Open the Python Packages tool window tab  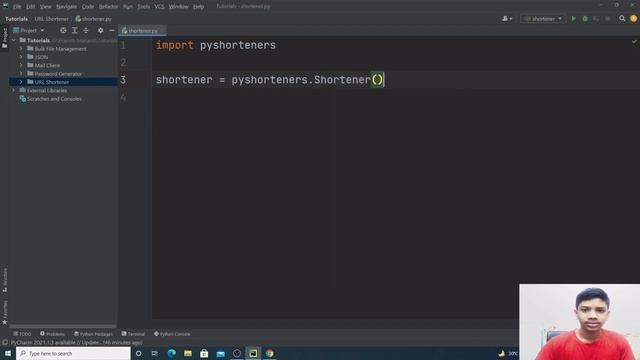(x=93, y=334)
